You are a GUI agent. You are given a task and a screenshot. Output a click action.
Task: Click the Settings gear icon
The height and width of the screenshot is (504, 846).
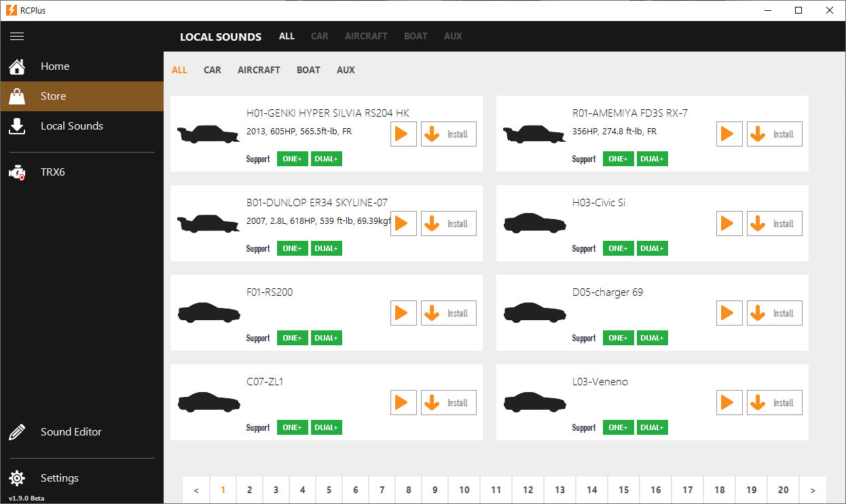[17, 478]
